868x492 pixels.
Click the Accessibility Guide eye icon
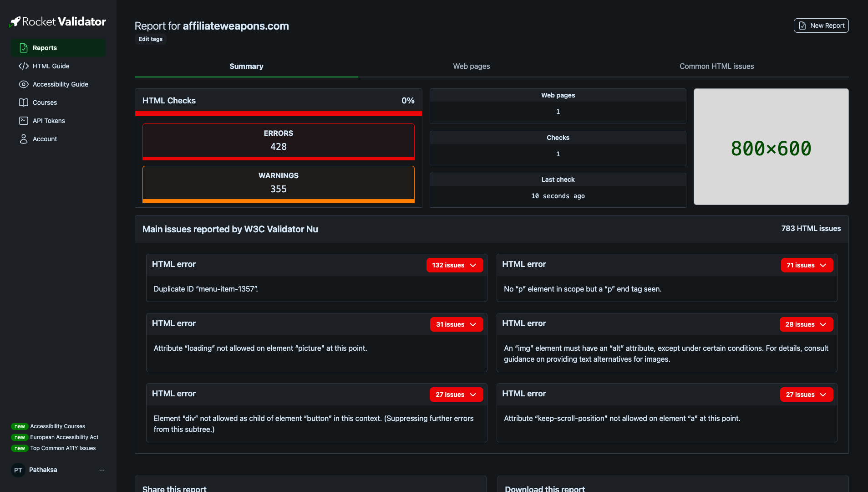point(23,84)
